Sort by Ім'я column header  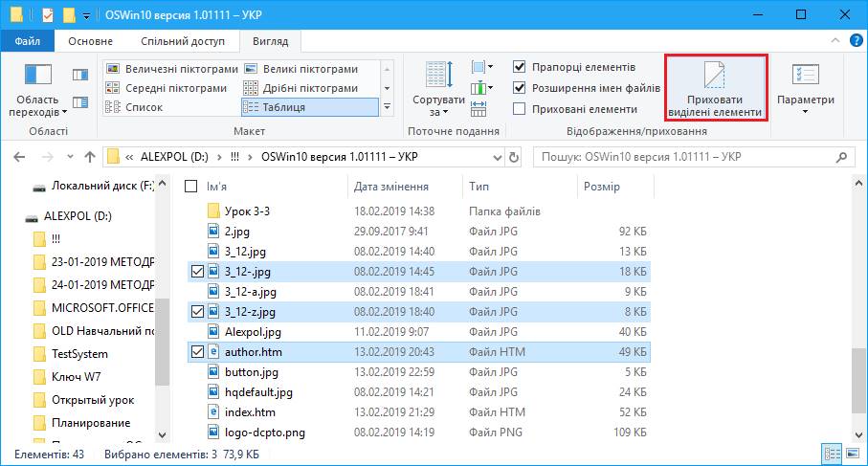point(217,187)
